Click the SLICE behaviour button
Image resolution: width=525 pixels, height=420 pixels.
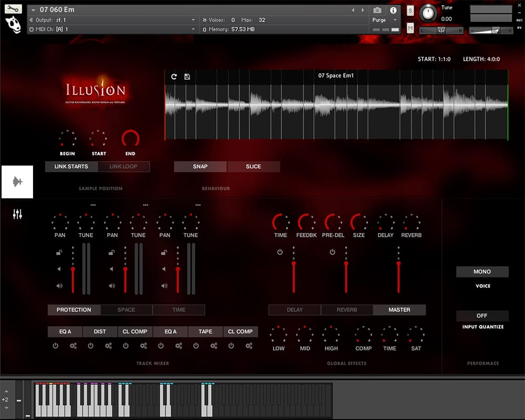click(x=253, y=166)
